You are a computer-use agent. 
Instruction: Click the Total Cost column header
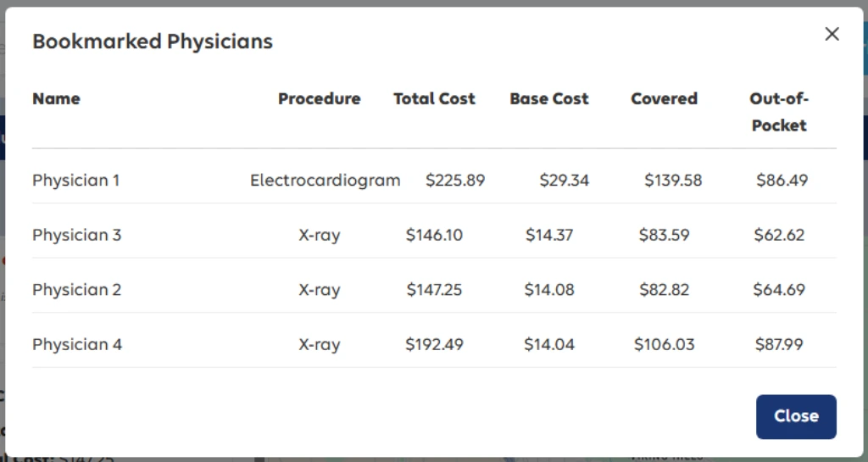[434, 98]
